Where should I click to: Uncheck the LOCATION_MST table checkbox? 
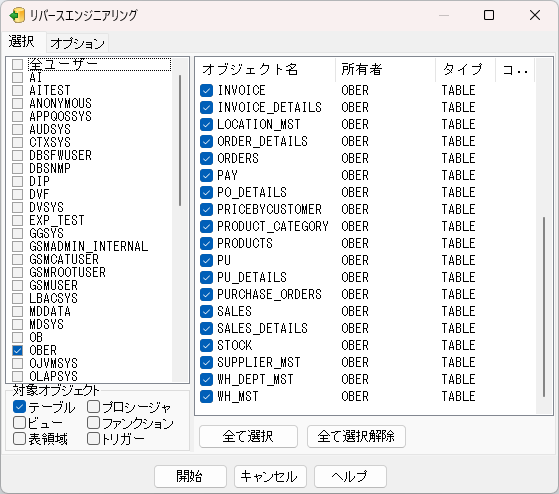pyautogui.click(x=206, y=124)
